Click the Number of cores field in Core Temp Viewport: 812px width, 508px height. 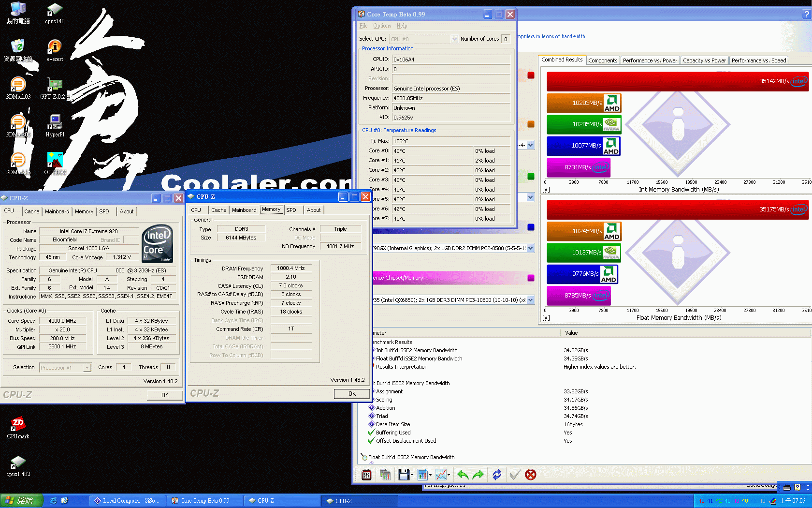pos(506,39)
